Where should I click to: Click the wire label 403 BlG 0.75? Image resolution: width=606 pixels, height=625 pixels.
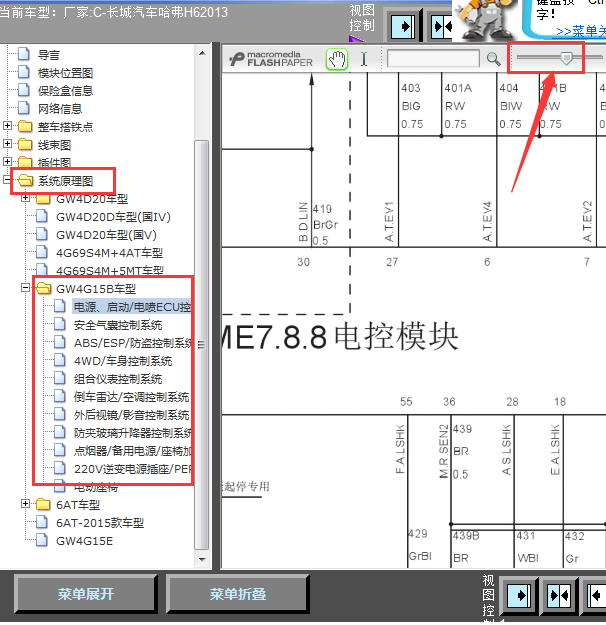tap(412, 106)
